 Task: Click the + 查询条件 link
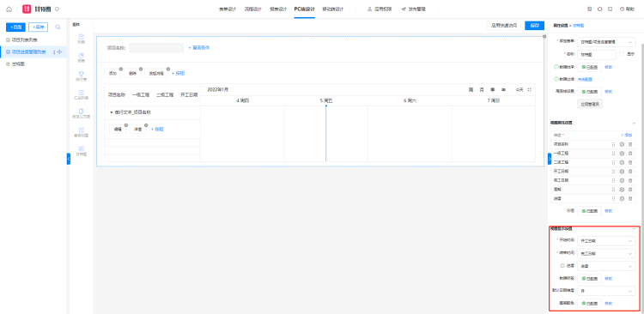click(199, 47)
